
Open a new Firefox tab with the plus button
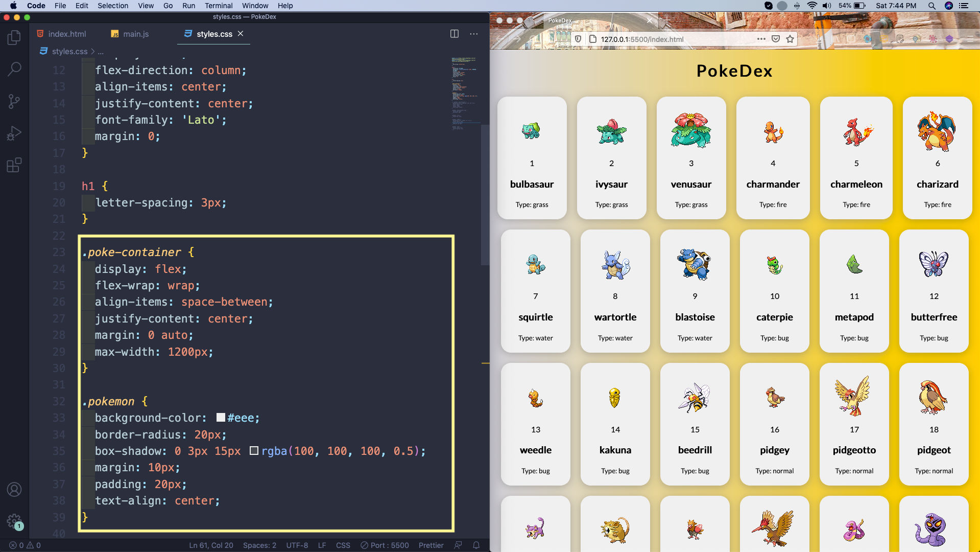(x=665, y=21)
